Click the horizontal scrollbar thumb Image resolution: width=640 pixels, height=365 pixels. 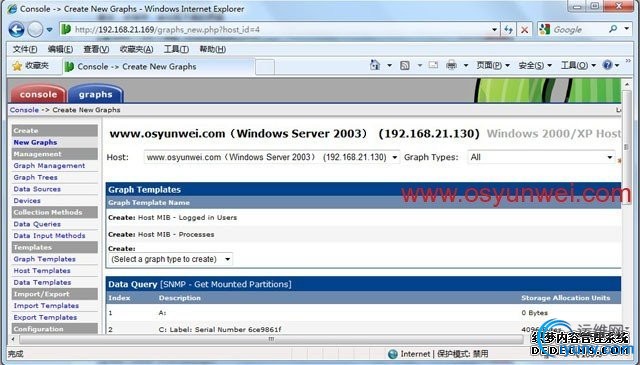click(x=271, y=339)
